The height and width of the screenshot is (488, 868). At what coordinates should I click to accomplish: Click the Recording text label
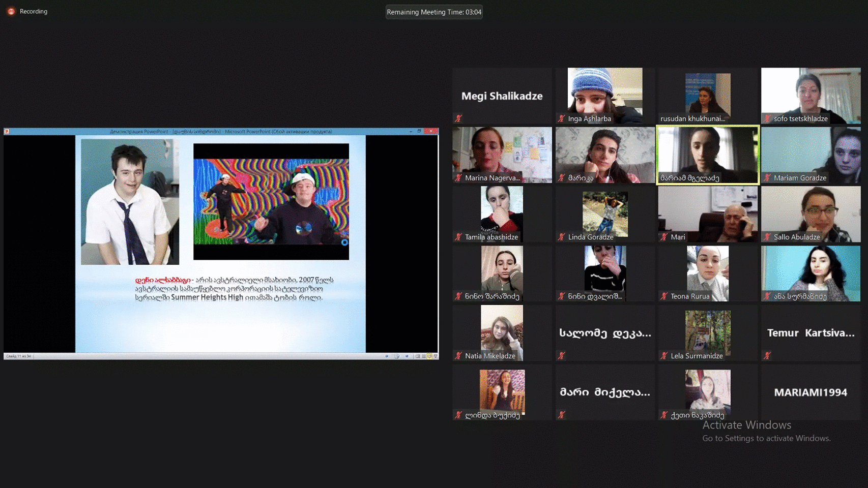(34, 11)
